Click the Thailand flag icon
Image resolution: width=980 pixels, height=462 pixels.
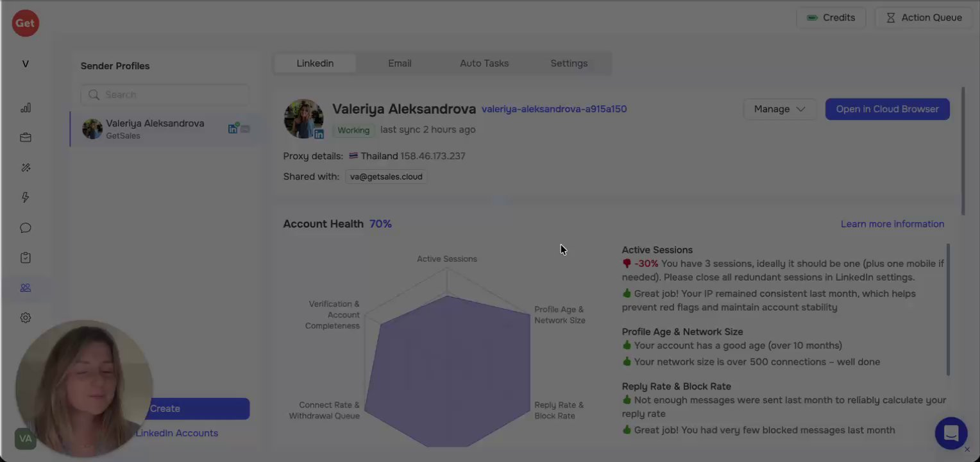(353, 156)
